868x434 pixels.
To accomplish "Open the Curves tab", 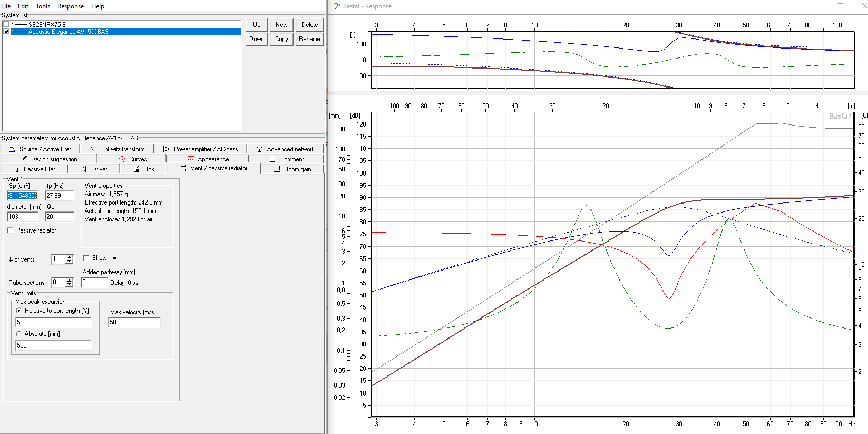I will pyautogui.click(x=132, y=159).
